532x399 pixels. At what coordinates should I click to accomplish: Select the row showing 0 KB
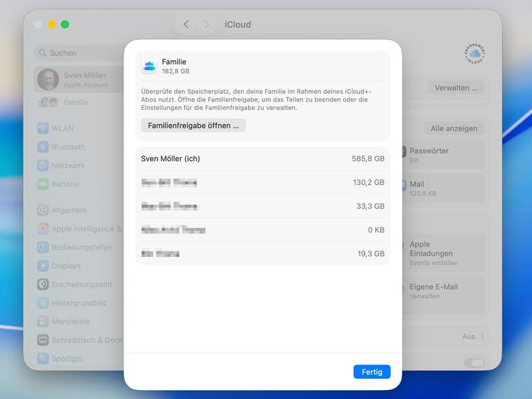point(263,230)
